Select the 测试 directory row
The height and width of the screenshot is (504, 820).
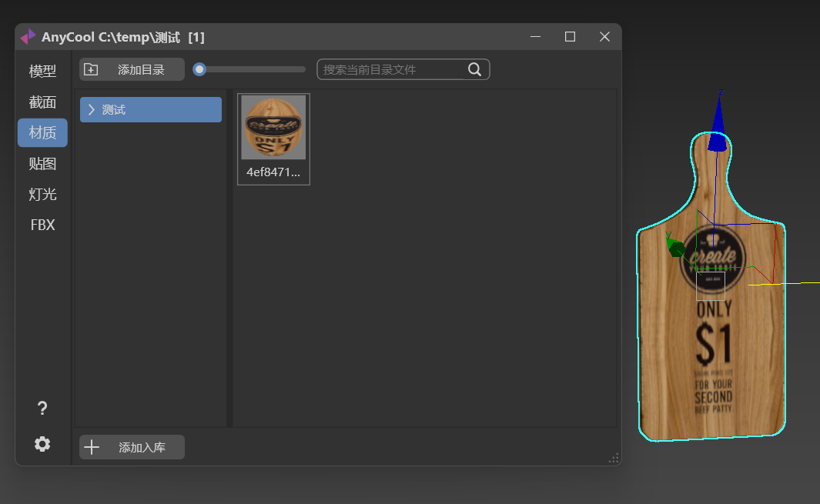pyautogui.click(x=151, y=110)
